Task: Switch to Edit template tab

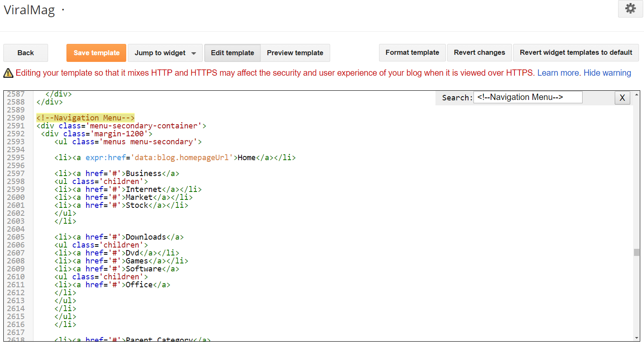Action: [x=232, y=53]
